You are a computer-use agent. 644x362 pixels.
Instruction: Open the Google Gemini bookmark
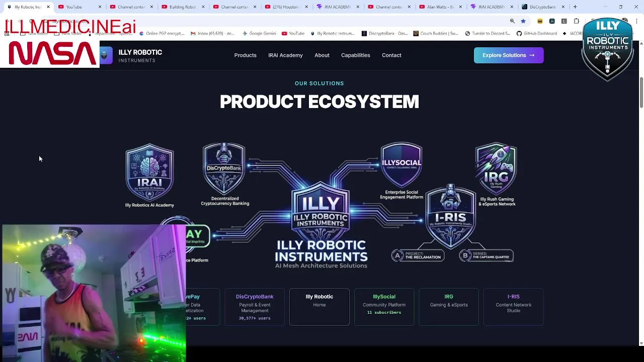[259, 33]
